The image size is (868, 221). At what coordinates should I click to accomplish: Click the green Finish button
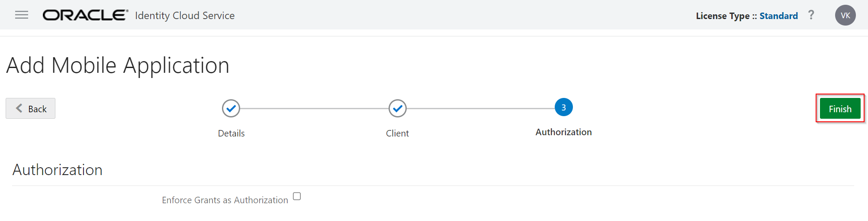(840, 109)
